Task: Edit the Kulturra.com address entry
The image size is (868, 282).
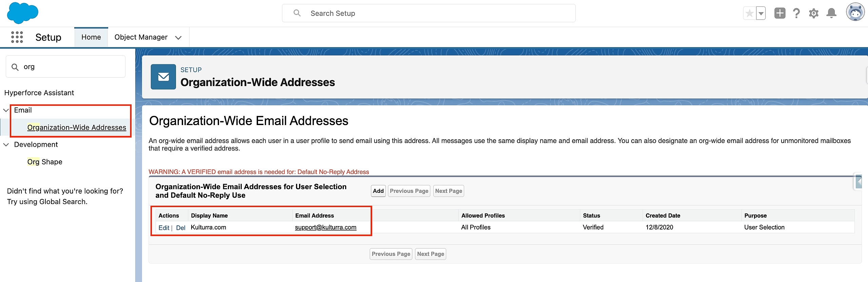Action: [164, 228]
